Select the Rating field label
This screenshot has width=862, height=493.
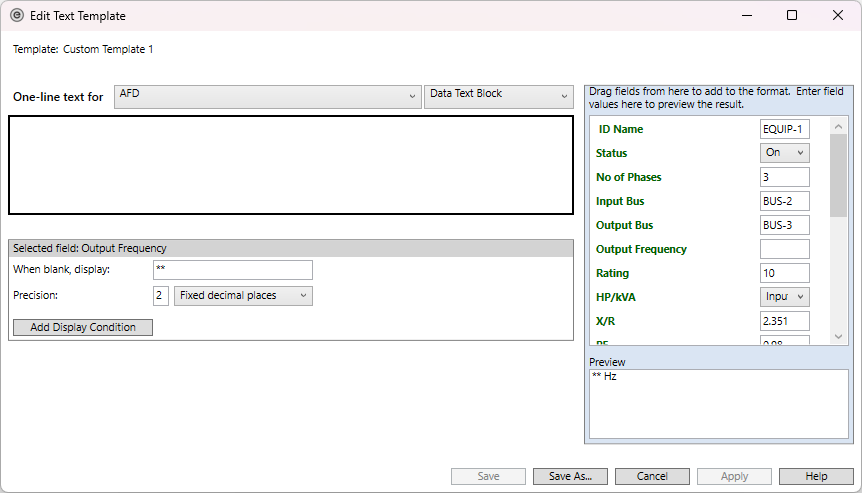[612, 273]
